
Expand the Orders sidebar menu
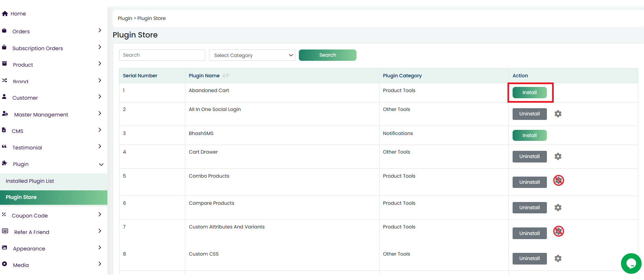pyautogui.click(x=99, y=31)
